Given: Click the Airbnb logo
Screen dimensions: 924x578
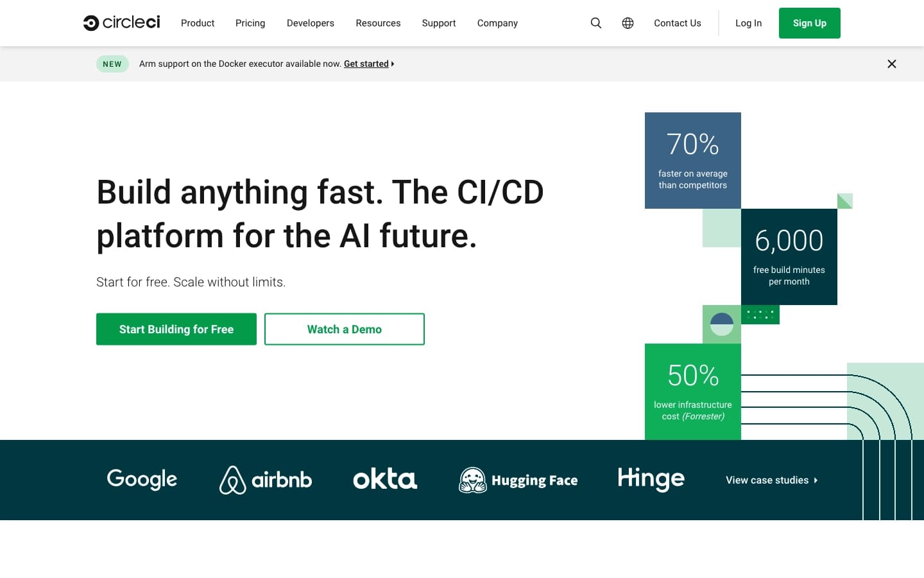Looking at the screenshot, I should coord(266,480).
